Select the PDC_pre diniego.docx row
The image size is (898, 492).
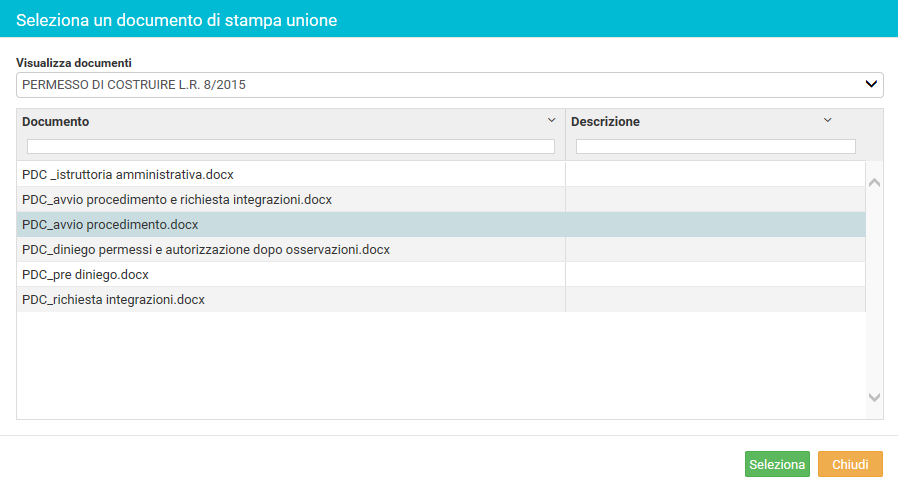click(441, 274)
